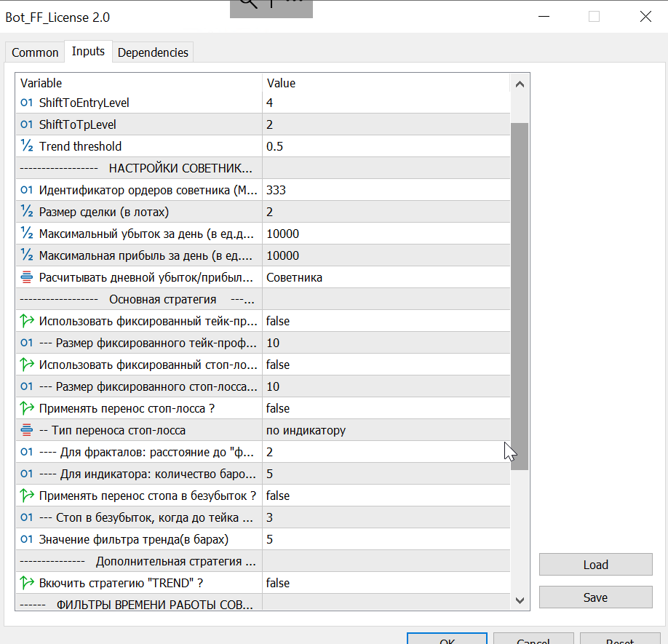Edit fixed take-profit size value 10
This screenshot has width=668, height=644.
(x=386, y=343)
